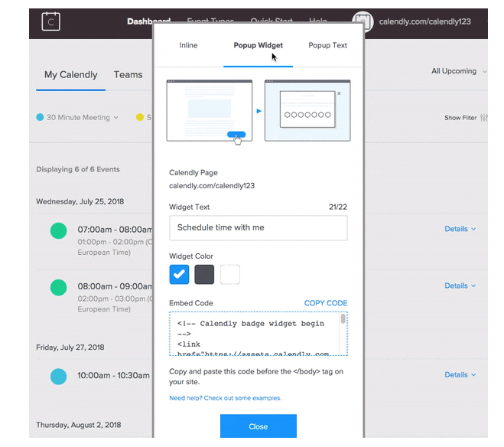The width and height of the screenshot is (504, 447).
Task: Click the 'Wednesday, July 25, 2018' heading
Action: click(x=80, y=201)
